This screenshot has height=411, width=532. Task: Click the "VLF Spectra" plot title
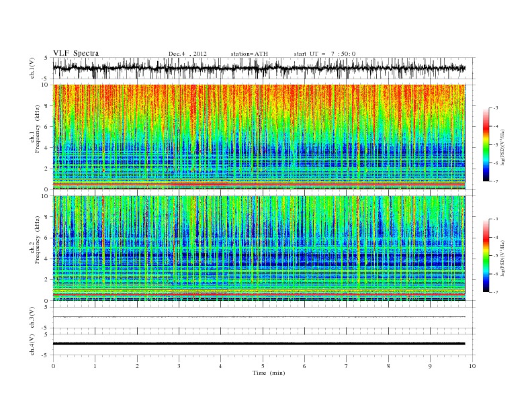76,53
